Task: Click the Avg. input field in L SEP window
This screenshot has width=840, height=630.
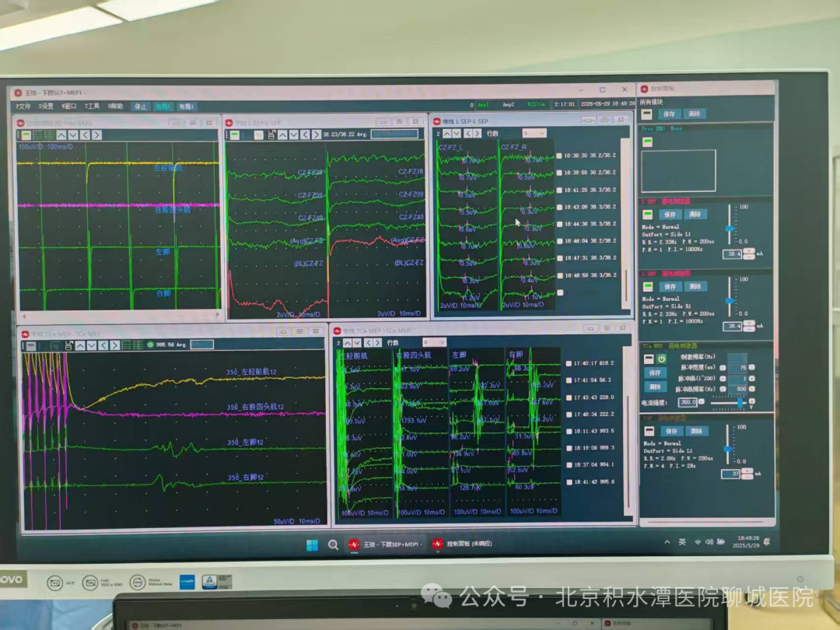Action: point(394,134)
